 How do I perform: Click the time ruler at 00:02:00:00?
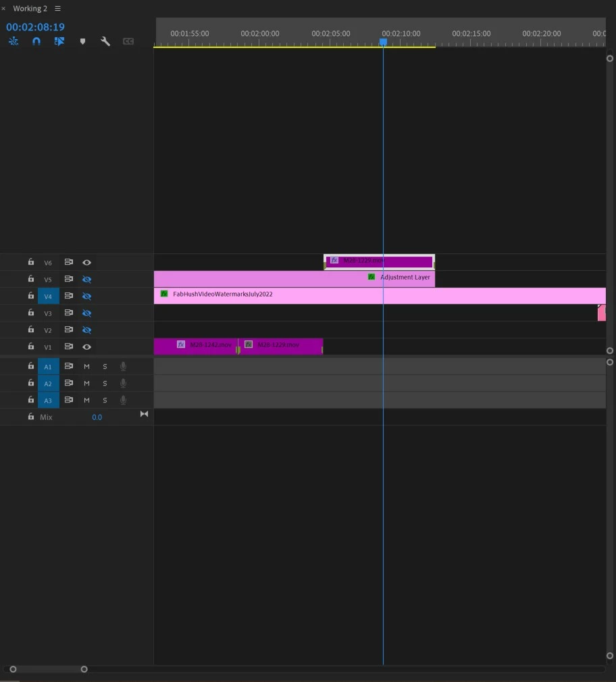[260, 34]
